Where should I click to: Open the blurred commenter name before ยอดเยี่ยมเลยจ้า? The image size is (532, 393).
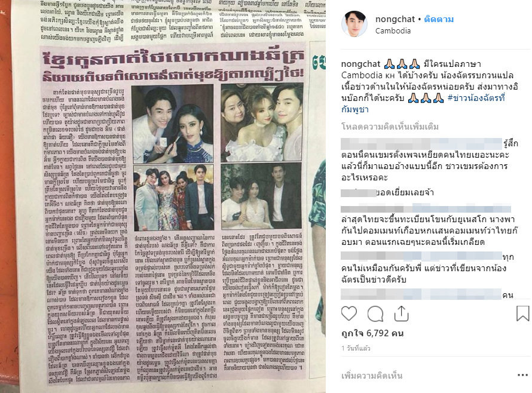[358, 192]
